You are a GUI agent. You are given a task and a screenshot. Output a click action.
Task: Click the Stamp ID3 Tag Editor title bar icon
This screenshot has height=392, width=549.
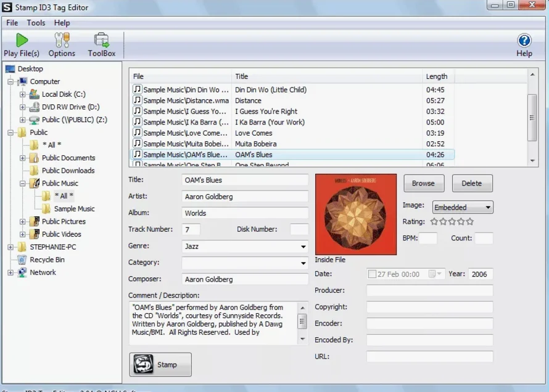pyautogui.click(x=7, y=7)
